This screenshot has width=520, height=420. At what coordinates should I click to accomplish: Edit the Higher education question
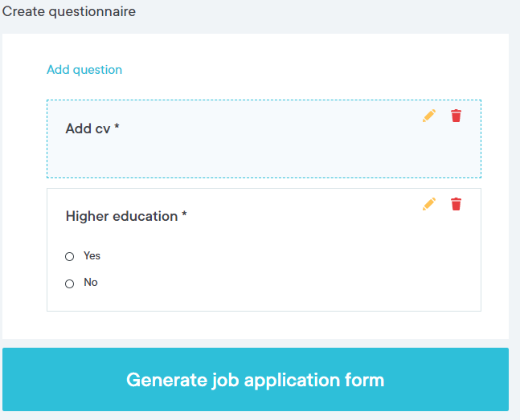coord(428,204)
